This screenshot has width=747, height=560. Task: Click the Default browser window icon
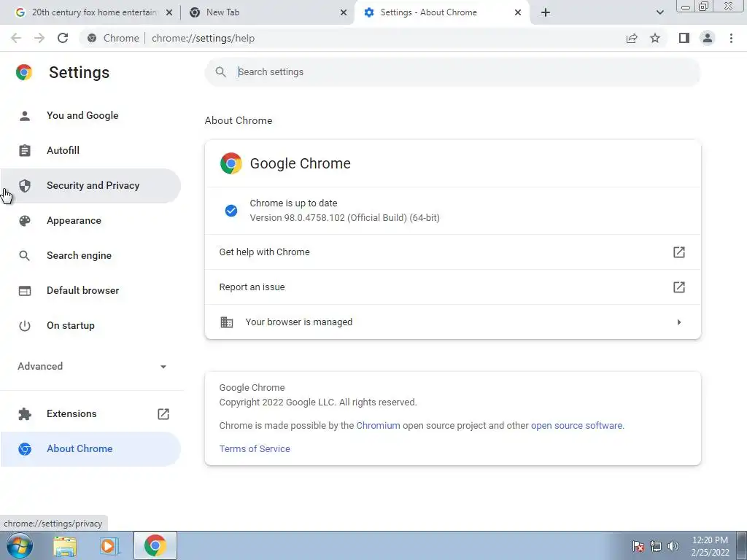pos(25,290)
